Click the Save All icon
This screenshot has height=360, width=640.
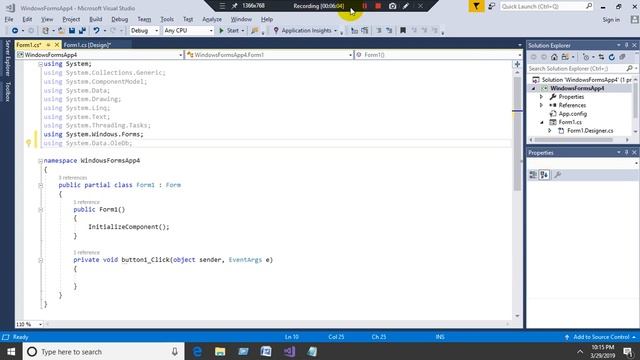point(82,31)
